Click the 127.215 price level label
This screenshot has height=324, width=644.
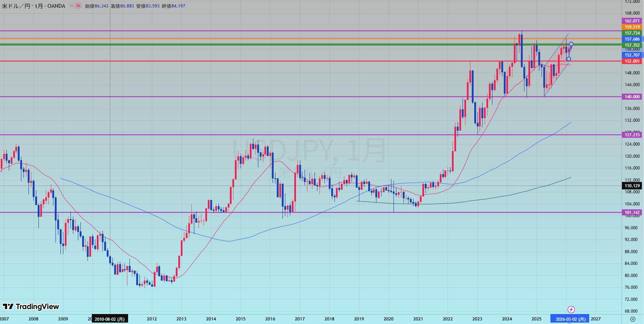point(632,135)
